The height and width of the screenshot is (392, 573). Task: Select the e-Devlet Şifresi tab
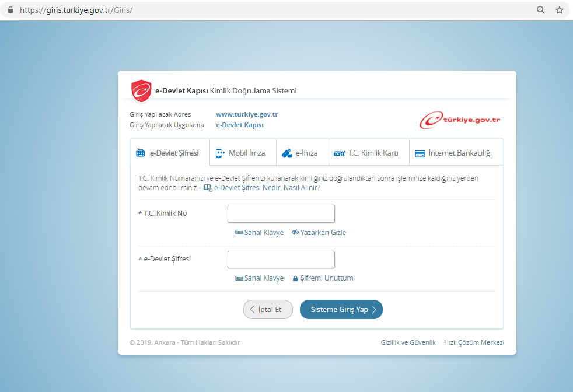tap(170, 153)
